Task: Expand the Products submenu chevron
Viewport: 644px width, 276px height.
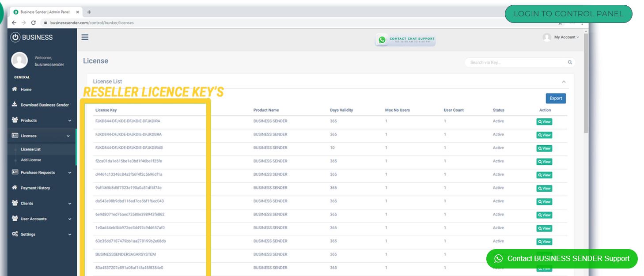Action: (69, 121)
